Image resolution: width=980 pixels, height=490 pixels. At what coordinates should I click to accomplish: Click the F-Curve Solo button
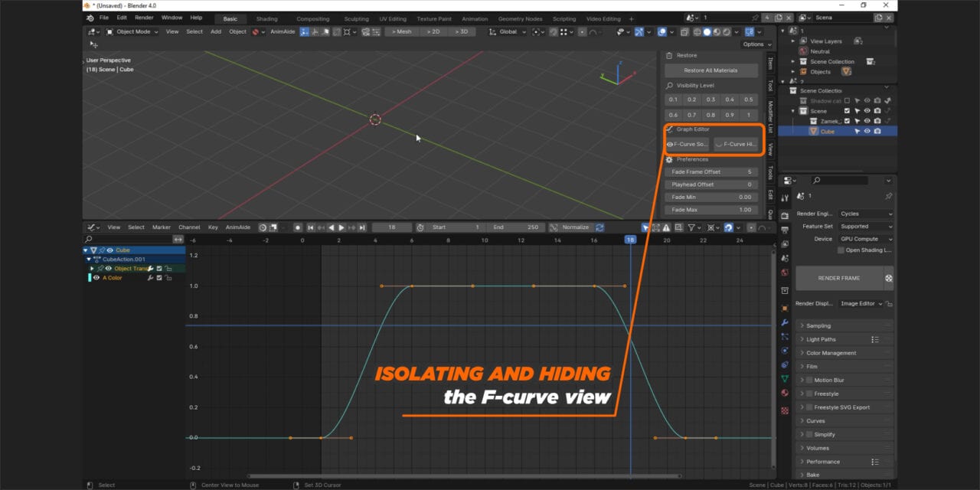688,144
